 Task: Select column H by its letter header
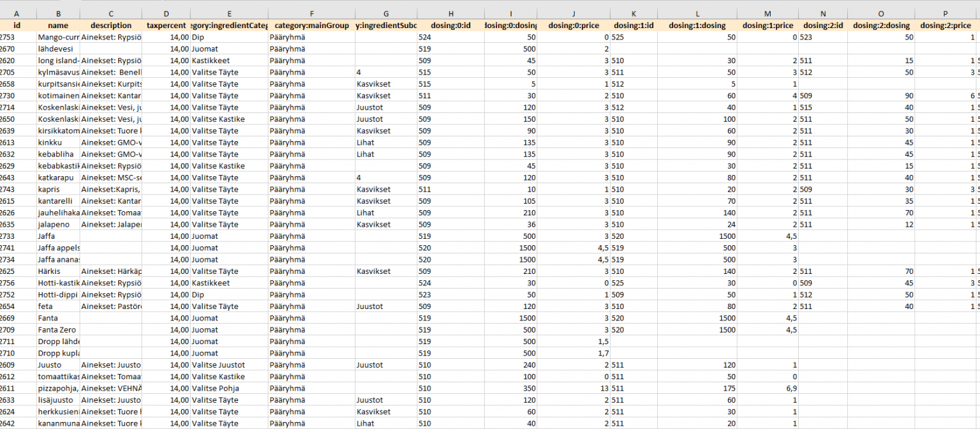(450, 13)
